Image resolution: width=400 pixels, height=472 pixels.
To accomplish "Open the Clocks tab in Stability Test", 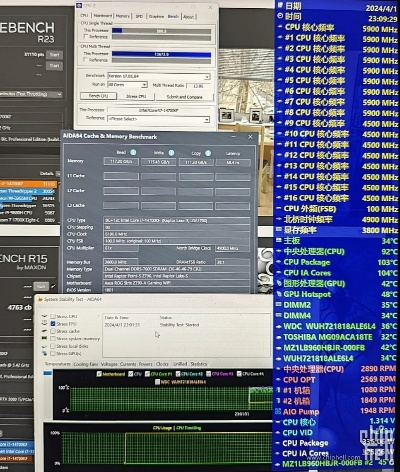I will (162, 364).
